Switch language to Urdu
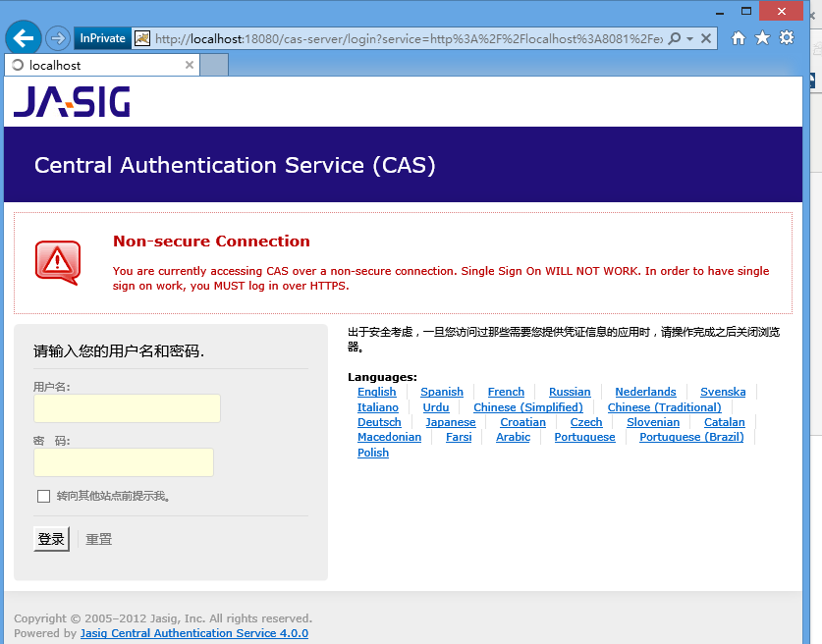822x644 pixels. point(436,407)
